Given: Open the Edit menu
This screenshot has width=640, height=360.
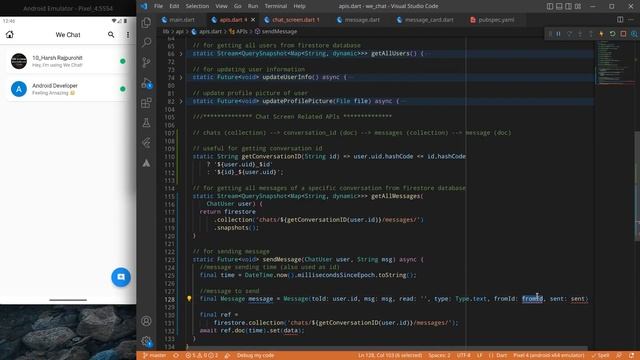Looking at the screenshot, I should (174, 6).
